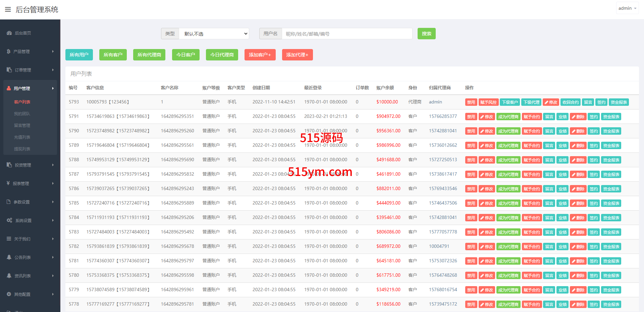
Task: Click the bitcoin icon for 产品管理
Action: coord(9,51)
